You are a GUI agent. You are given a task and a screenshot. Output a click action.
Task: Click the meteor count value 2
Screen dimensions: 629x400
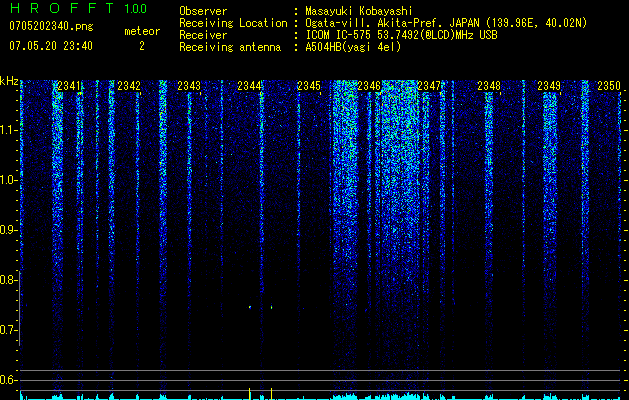(142, 46)
